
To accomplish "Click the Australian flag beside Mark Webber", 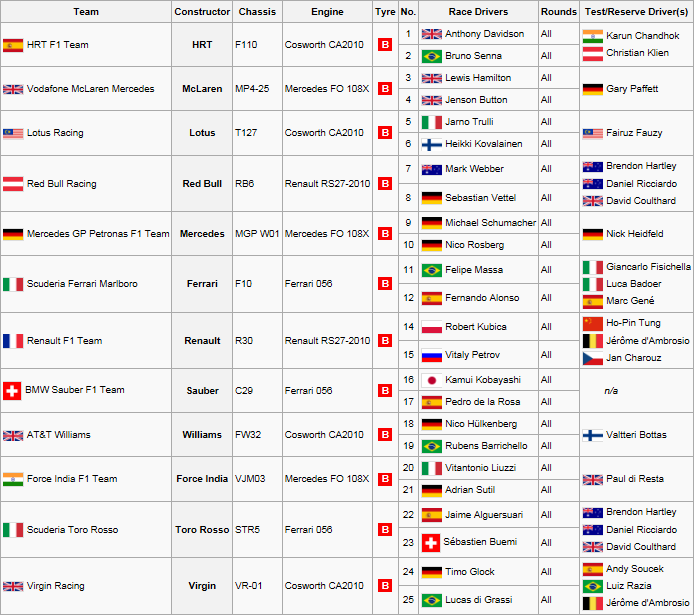I will click(432, 169).
